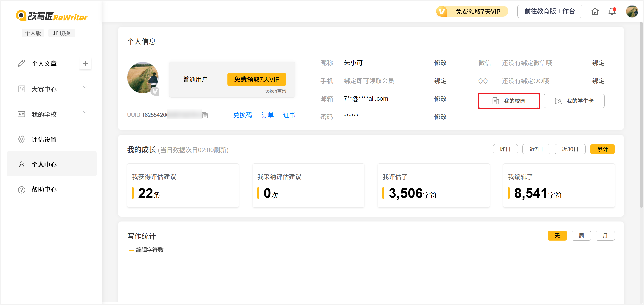This screenshot has height=305, width=644.
Task: Open the notification bell
Action: click(612, 11)
